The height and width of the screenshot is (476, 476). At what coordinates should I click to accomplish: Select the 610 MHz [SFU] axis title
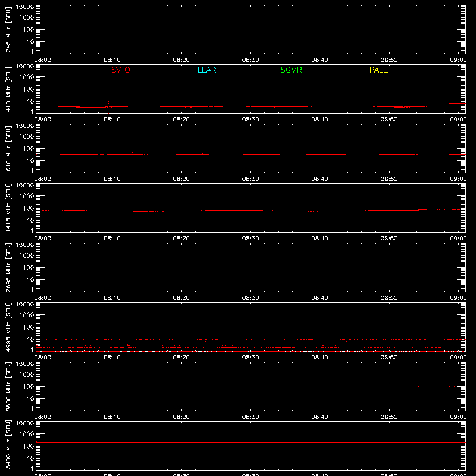(x=8, y=148)
